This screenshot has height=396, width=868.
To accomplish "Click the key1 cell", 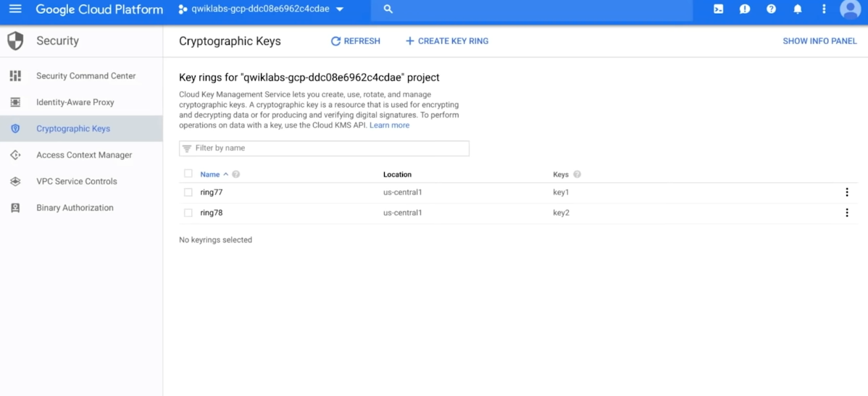I will pos(561,193).
